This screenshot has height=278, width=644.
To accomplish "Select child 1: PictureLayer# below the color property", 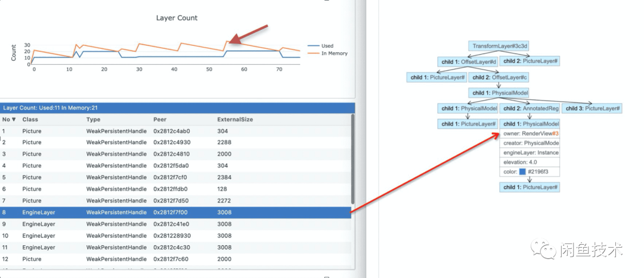I will pos(530,188).
